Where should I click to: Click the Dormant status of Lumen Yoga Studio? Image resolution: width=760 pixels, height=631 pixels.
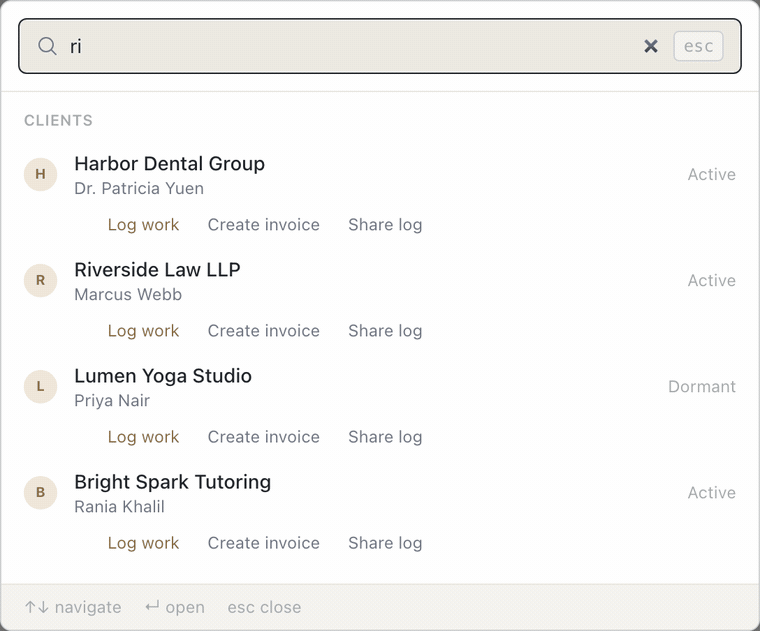point(702,387)
